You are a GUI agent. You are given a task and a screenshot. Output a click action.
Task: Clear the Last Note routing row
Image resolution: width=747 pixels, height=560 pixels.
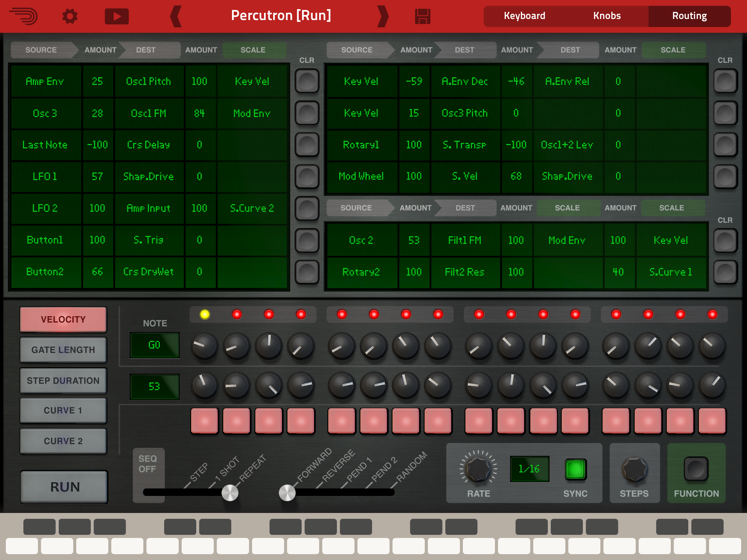point(307,144)
